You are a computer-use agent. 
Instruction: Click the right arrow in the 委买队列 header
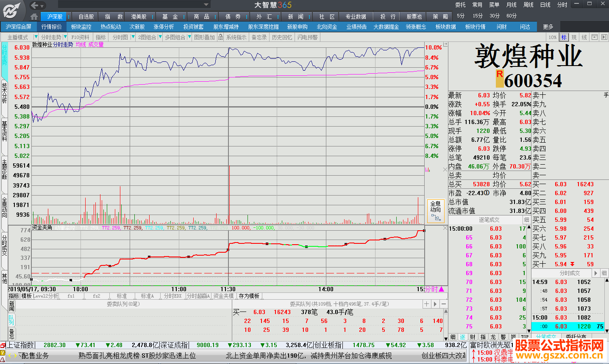pyautogui.click(x=435, y=304)
